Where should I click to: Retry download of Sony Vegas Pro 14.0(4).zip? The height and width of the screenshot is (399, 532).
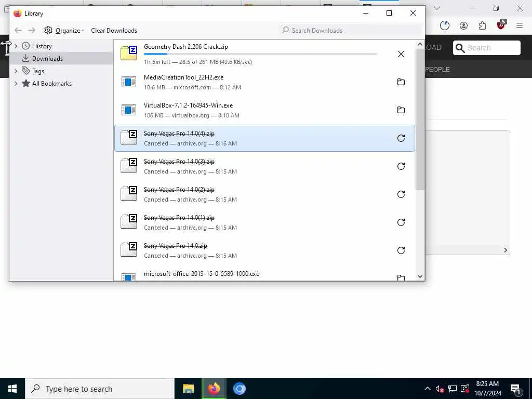(x=401, y=138)
